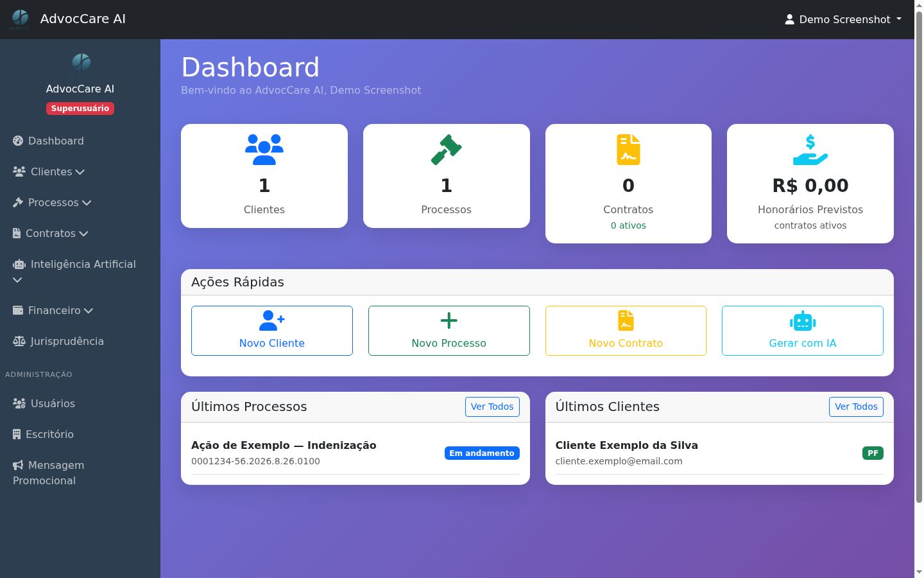Open Mensagem Promocional in sidebar
924x578 pixels.
[80, 473]
